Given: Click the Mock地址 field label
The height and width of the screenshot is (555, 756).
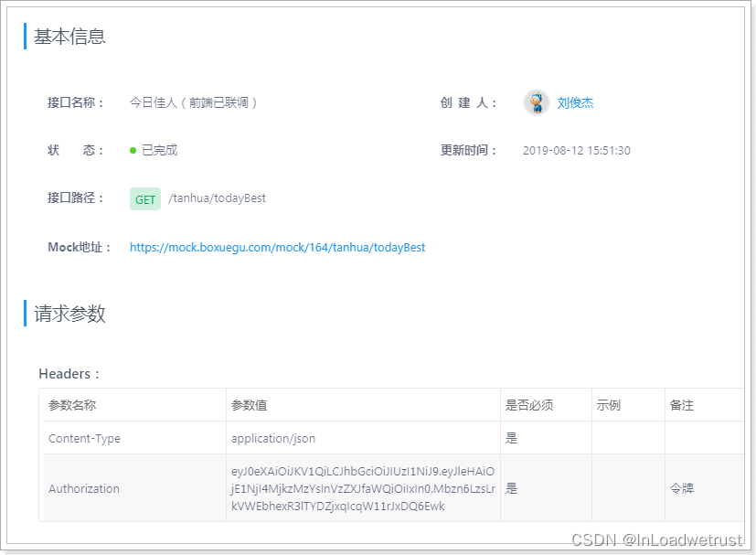Looking at the screenshot, I should [x=80, y=248].
